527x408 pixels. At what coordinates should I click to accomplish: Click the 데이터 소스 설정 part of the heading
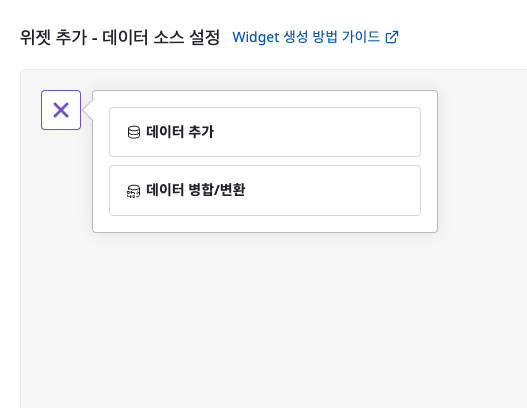[161, 37]
